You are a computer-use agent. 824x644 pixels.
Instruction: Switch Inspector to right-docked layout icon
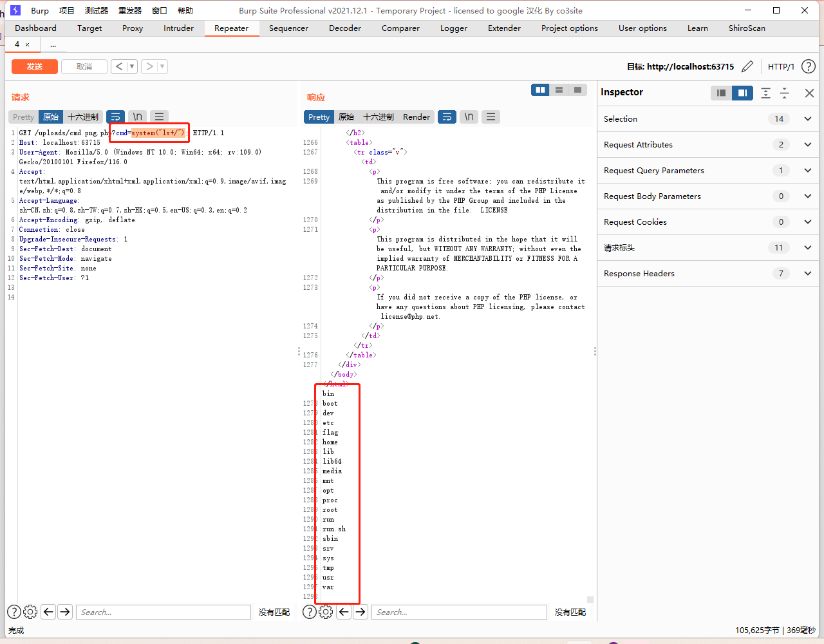pos(742,93)
